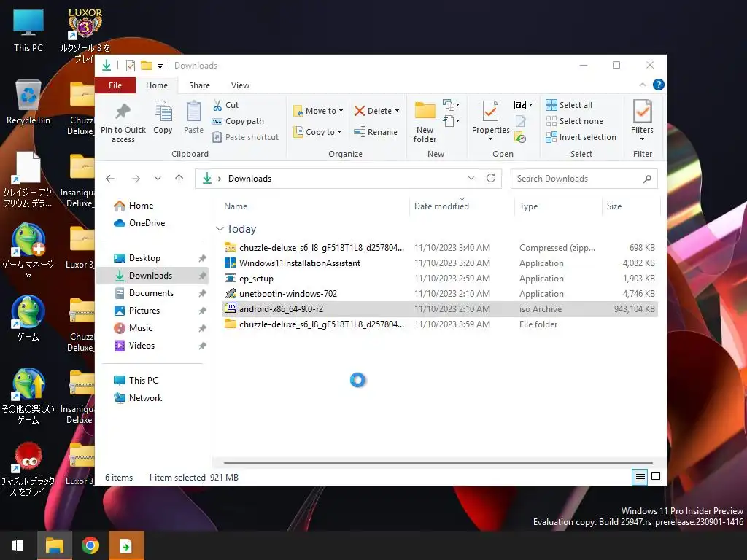Expand the address bar history dropdown

click(471, 178)
